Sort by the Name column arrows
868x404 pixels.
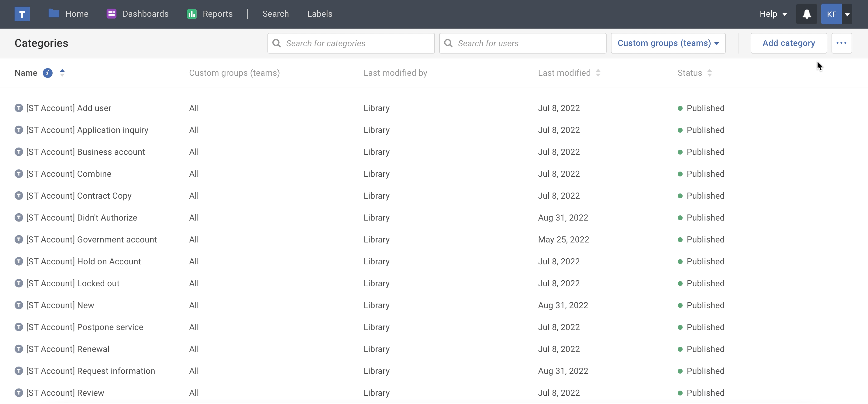(62, 72)
